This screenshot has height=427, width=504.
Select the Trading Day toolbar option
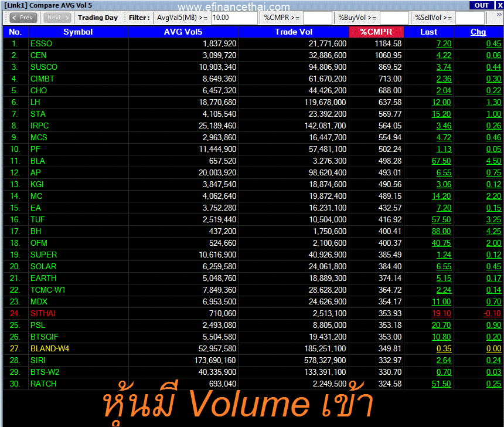(98, 18)
